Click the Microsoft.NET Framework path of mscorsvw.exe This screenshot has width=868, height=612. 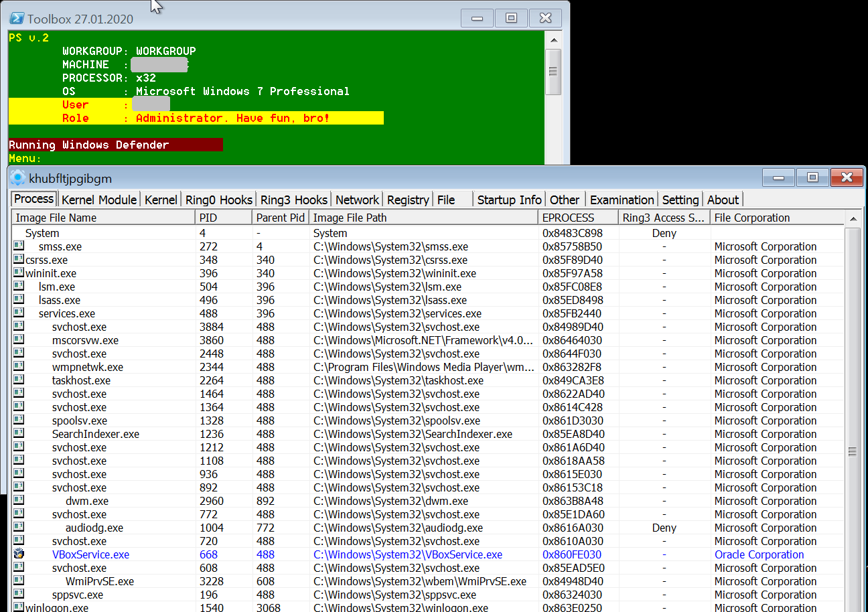click(x=423, y=340)
